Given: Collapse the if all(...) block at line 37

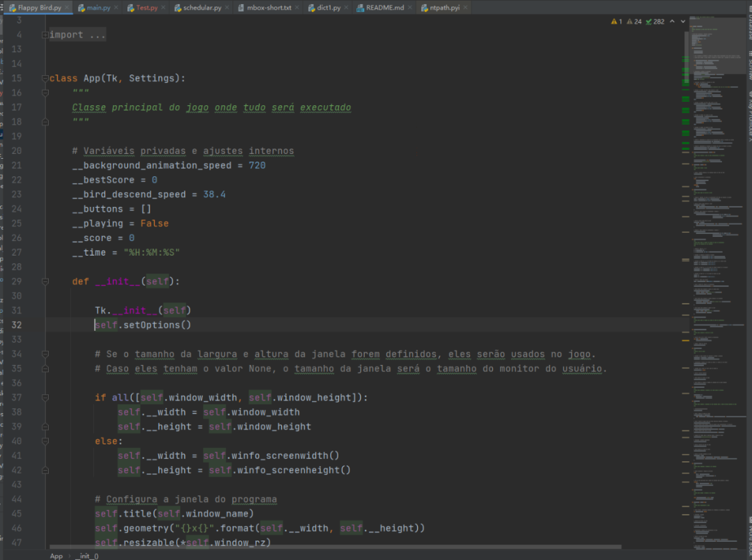Looking at the screenshot, I should pos(45,398).
